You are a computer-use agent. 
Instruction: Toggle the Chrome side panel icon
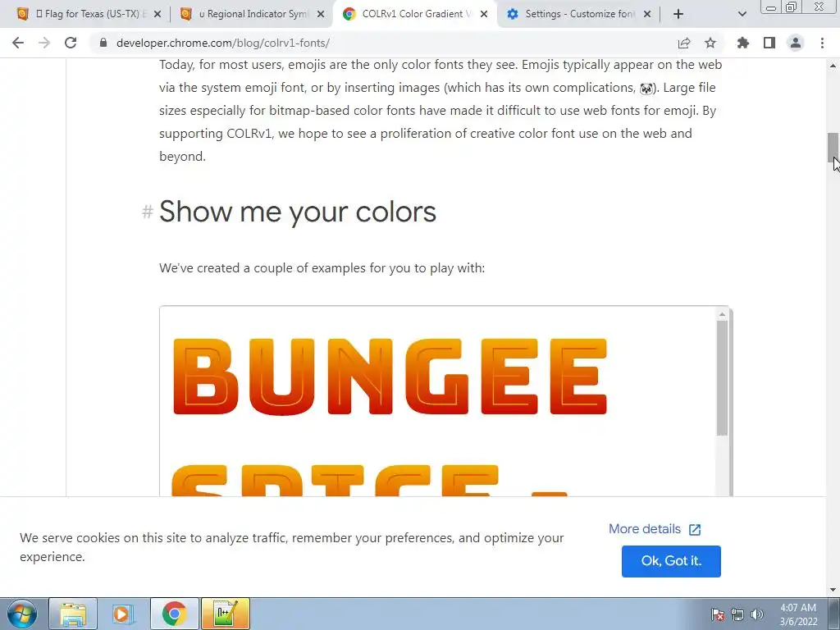click(x=769, y=43)
